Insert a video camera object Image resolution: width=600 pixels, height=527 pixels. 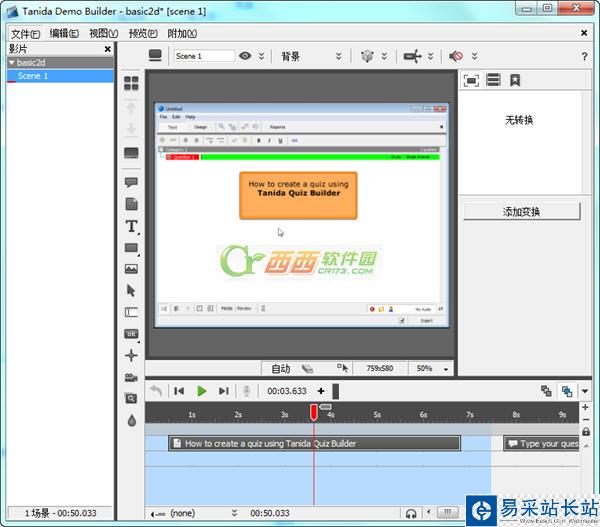point(131,377)
